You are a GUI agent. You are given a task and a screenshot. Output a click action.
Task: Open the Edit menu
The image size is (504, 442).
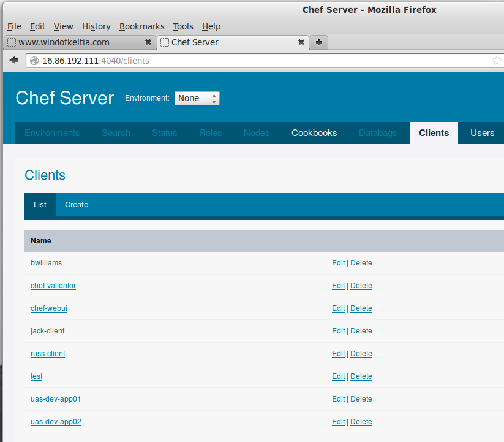tap(37, 26)
